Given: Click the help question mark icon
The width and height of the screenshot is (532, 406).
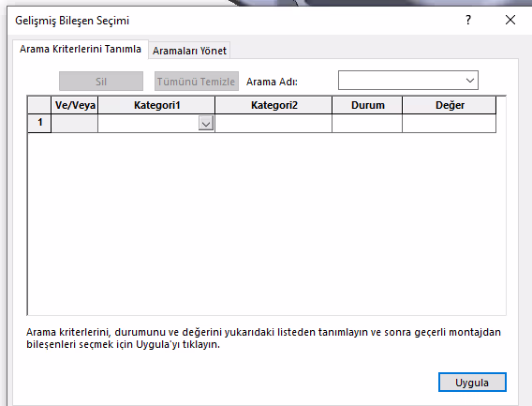Looking at the screenshot, I should pyautogui.click(x=468, y=20).
